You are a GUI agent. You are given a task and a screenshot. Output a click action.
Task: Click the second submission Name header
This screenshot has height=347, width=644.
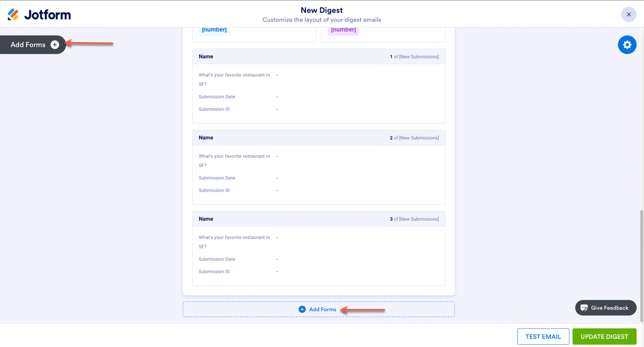pyautogui.click(x=206, y=138)
